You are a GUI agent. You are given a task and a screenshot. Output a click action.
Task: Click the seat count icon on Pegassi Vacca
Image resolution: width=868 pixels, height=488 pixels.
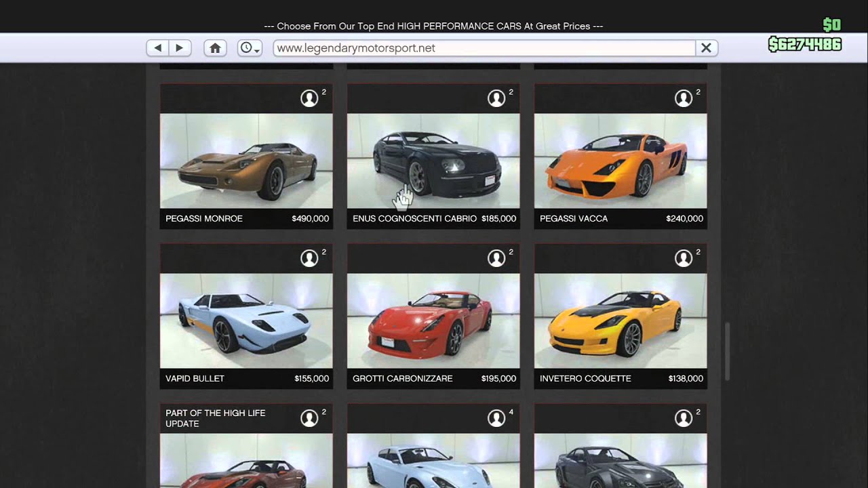684,98
